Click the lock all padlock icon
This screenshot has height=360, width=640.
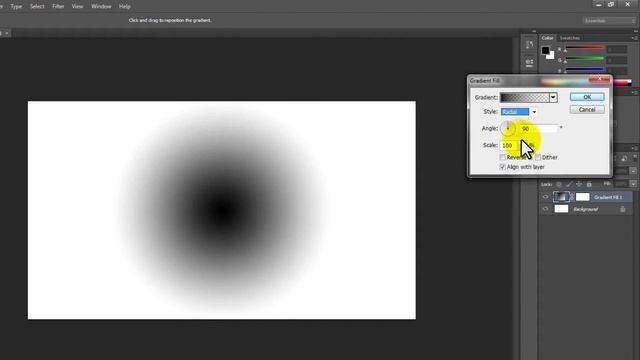[589, 184]
